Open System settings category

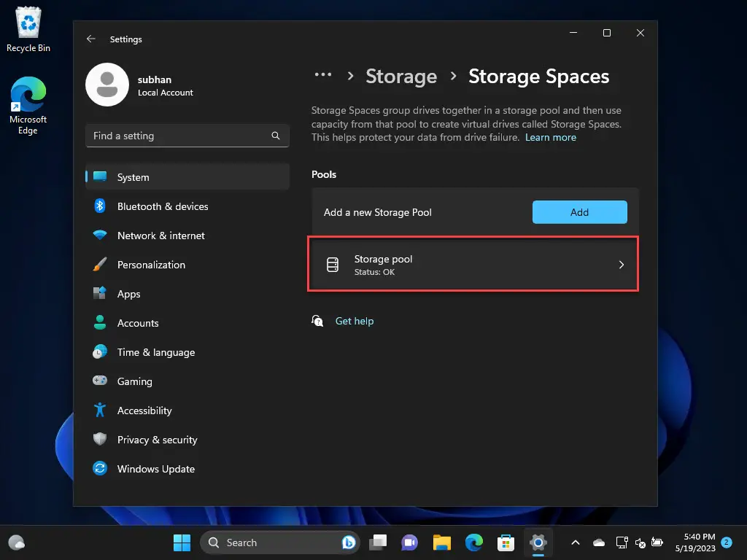point(187,176)
